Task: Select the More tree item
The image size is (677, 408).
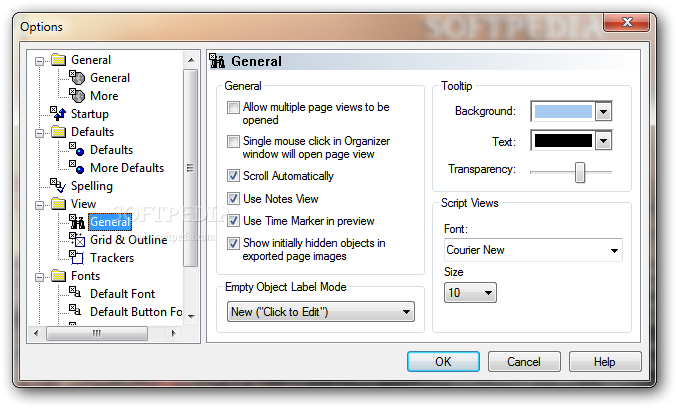Action: [104, 96]
